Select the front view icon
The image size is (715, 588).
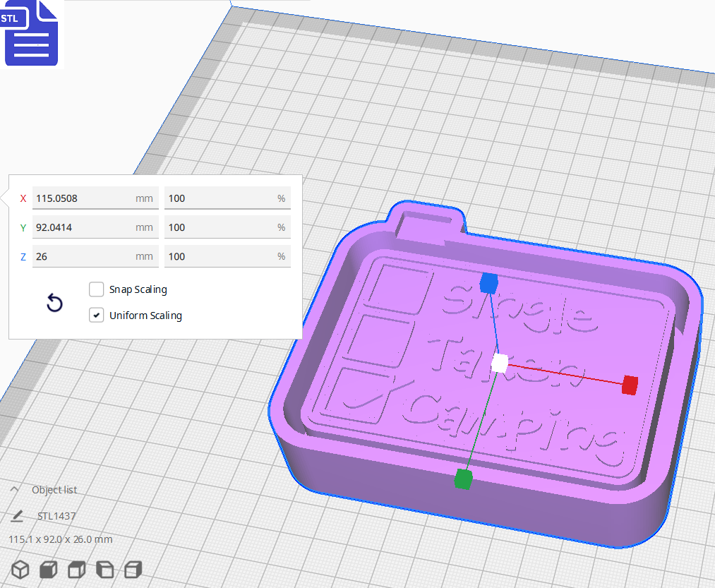47,570
